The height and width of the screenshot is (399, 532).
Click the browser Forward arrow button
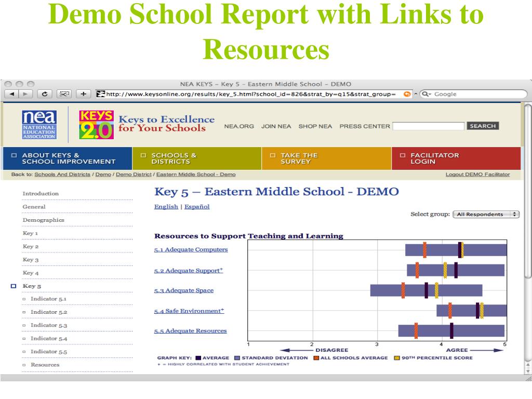click(x=25, y=94)
